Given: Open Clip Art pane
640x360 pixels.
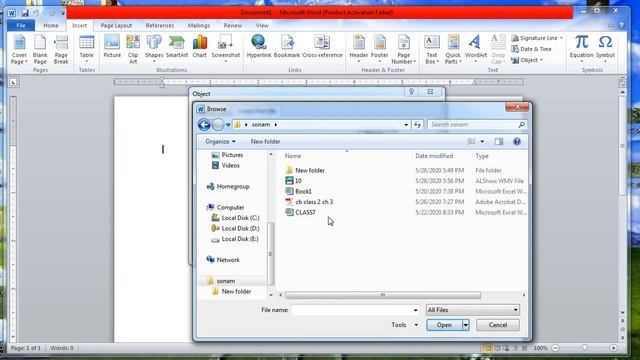Looking at the screenshot, I should (133, 49).
